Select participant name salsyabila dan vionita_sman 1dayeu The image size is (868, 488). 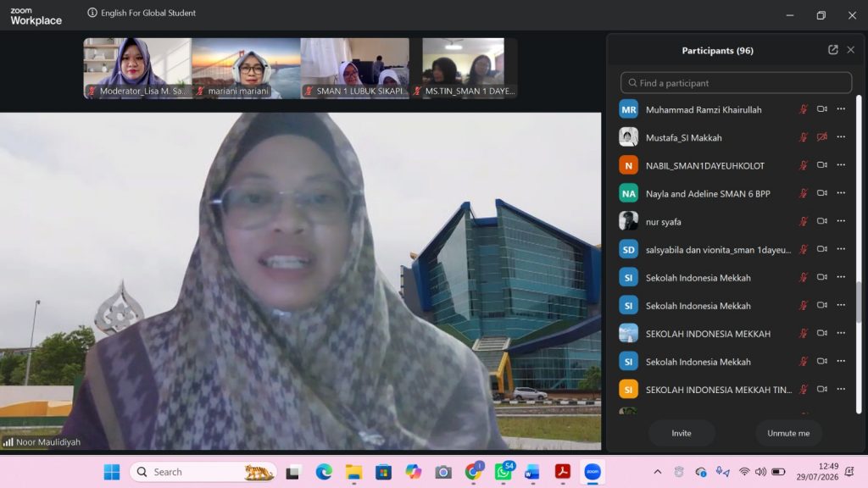click(718, 250)
